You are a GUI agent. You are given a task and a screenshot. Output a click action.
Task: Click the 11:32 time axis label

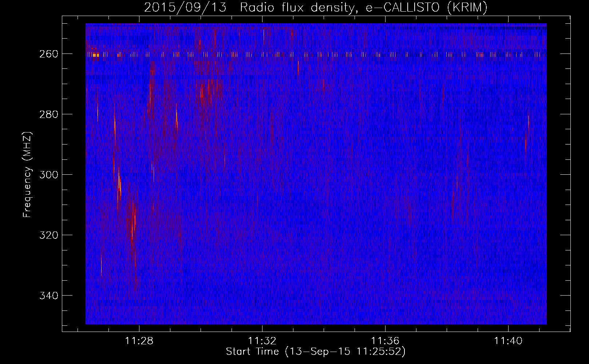(262, 341)
